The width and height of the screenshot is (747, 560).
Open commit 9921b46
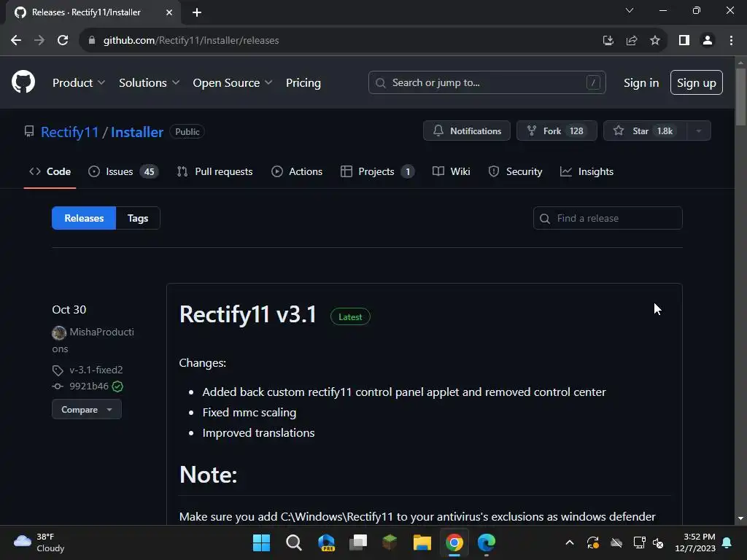88,386
